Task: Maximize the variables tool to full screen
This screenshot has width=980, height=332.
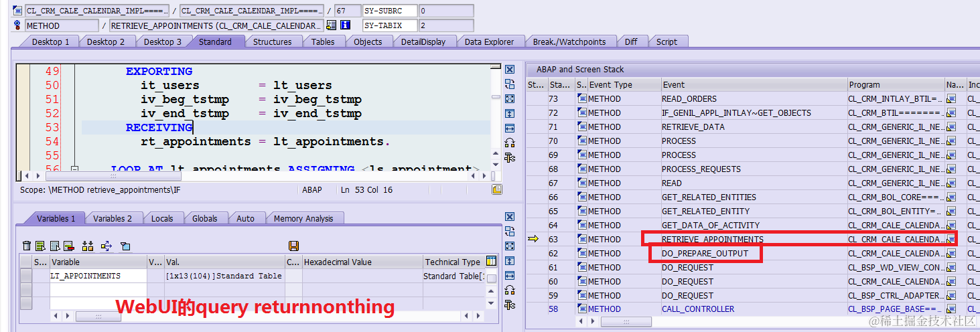Action: pyautogui.click(x=510, y=246)
